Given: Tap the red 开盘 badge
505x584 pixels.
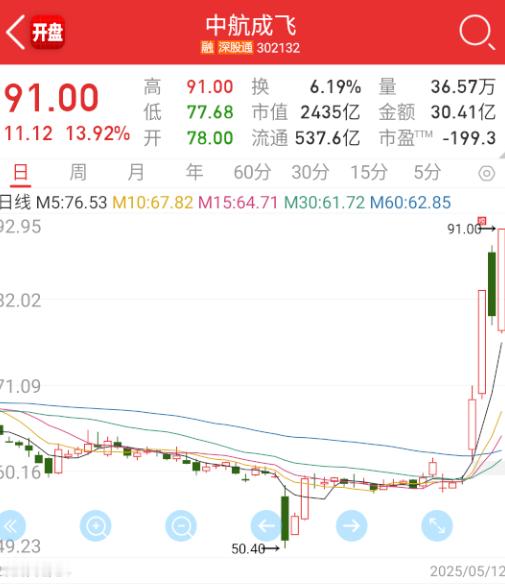Looking at the screenshot, I should point(47,32).
